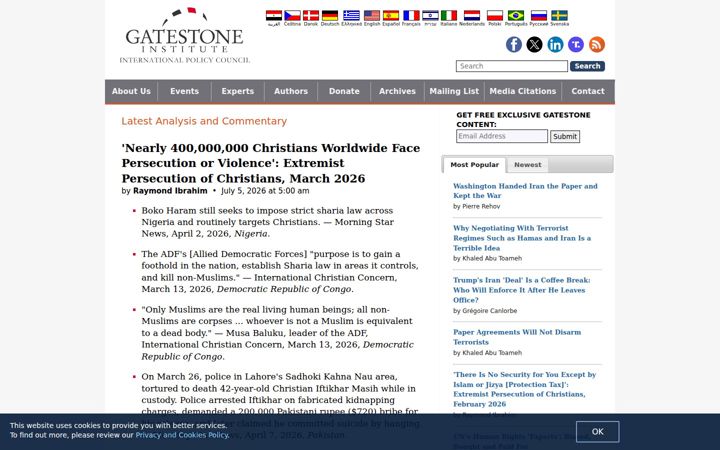Open 'Nearly 400,000,000 Christians Worldwide' article headline
Screen dimensions: 720x450
(x=270, y=163)
